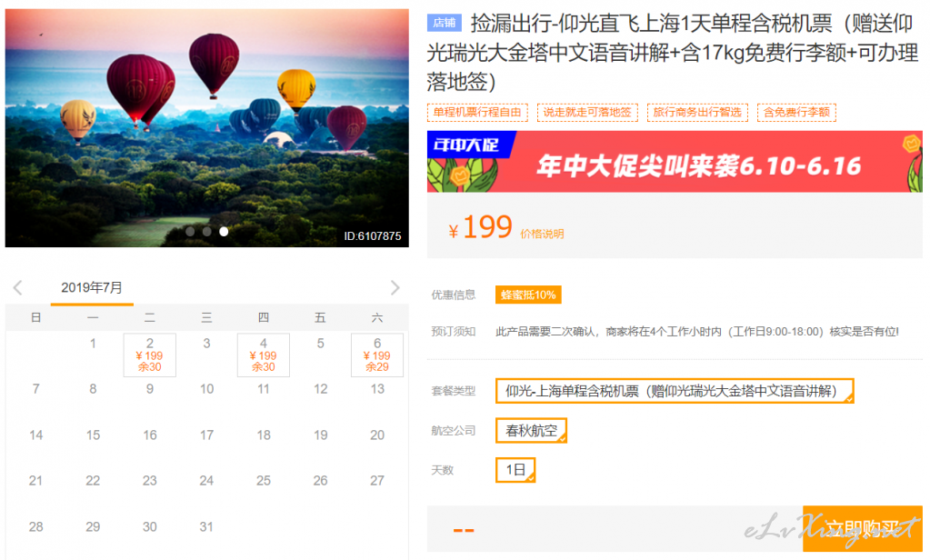Click the 年中大促 promotion banner
The image size is (930, 560).
pos(675,161)
